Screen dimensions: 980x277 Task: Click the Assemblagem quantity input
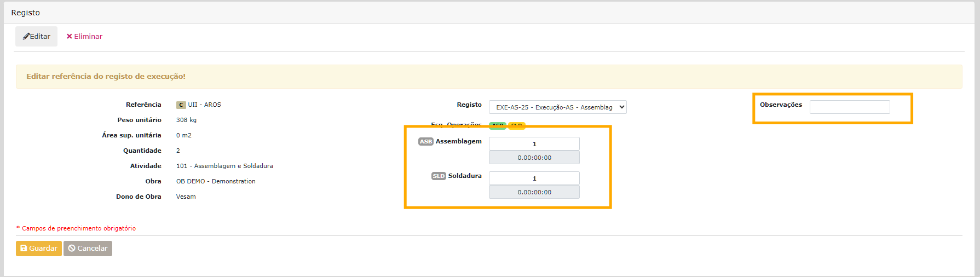coord(534,144)
